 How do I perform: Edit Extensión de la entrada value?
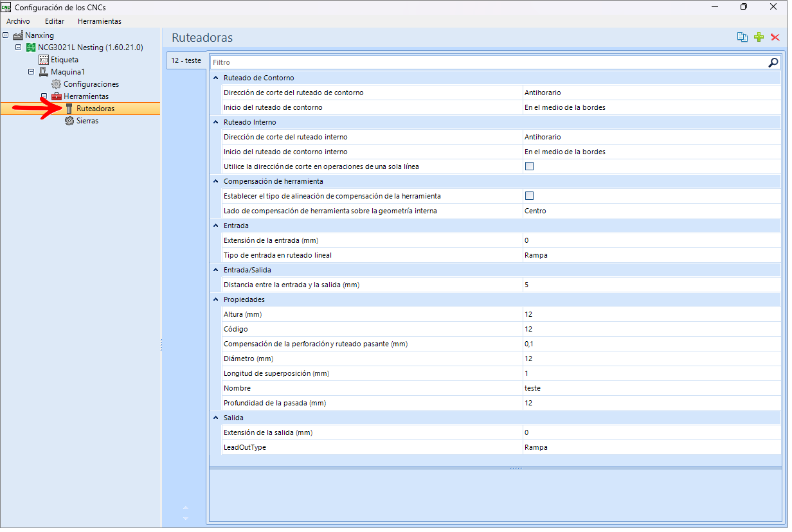pos(651,240)
